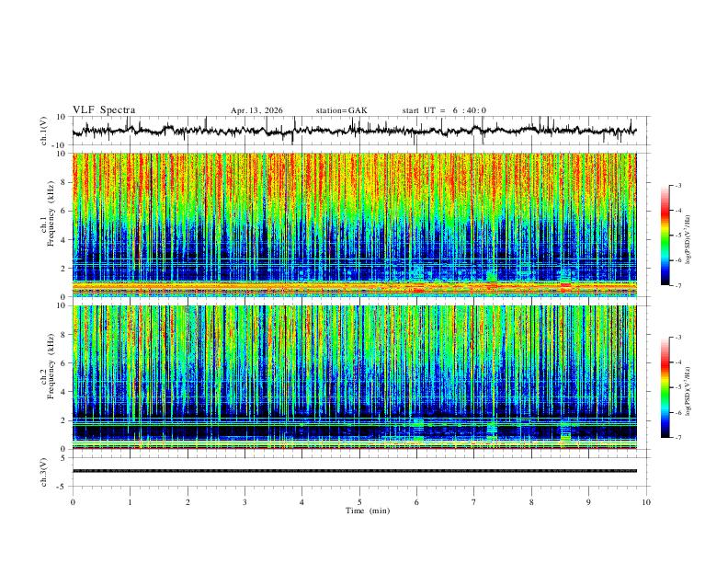The image size is (728, 563).
Task: Click the "5" tick on ch.3(V) axis
Action: (x=64, y=457)
